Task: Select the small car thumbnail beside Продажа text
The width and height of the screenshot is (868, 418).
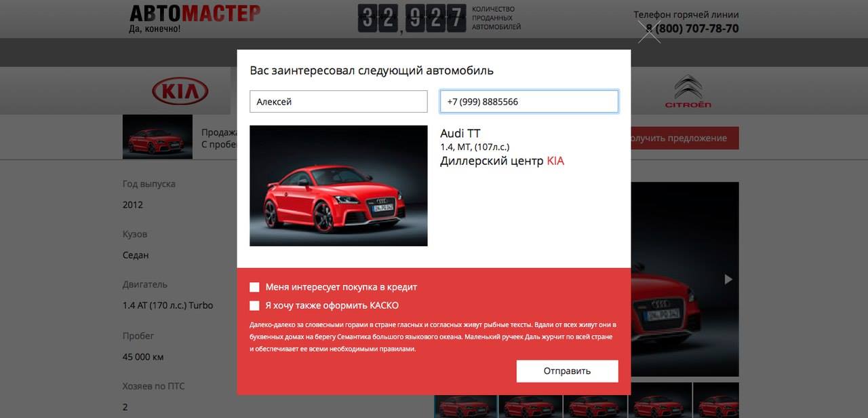Action: (x=157, y=136)
